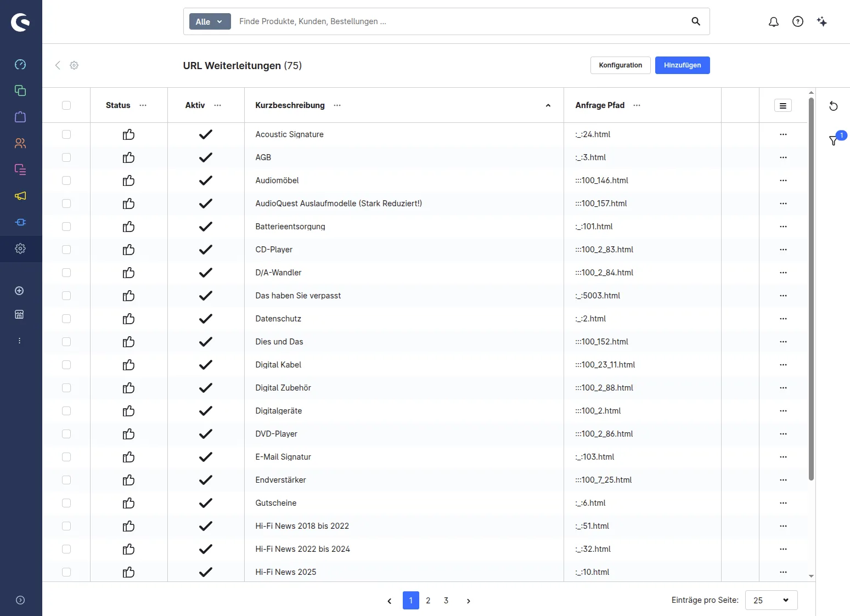The height and width of the screenshot is (616, 850).
Task: Open notifications bell
Action: [x=774, y=22]
